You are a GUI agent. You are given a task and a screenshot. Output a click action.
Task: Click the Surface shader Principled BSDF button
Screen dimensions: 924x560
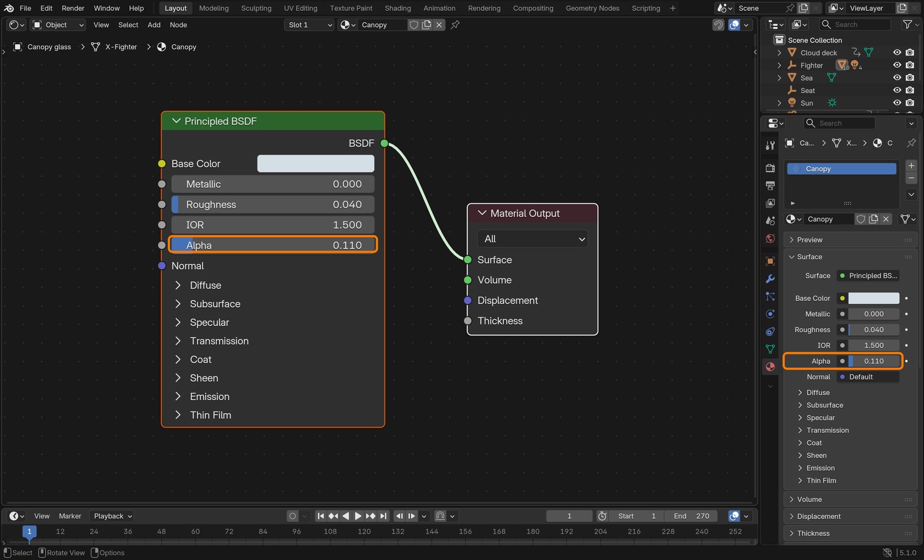[x=869, y=276]
